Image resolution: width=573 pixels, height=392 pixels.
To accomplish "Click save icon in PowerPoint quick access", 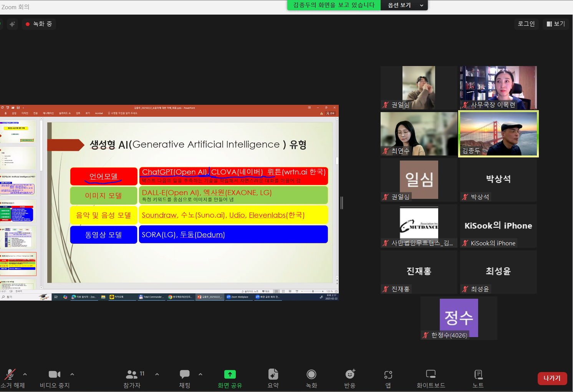I will [18, 108].
